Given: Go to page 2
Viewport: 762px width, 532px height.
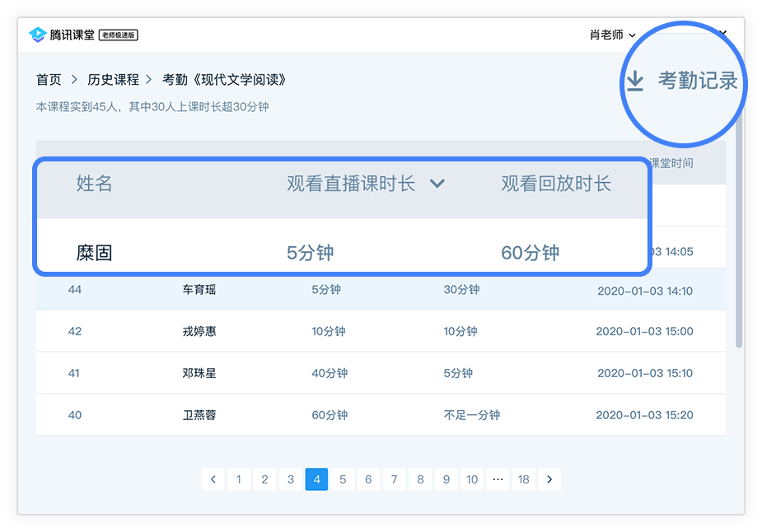Looking at the screenshot, I should [265, 479].
